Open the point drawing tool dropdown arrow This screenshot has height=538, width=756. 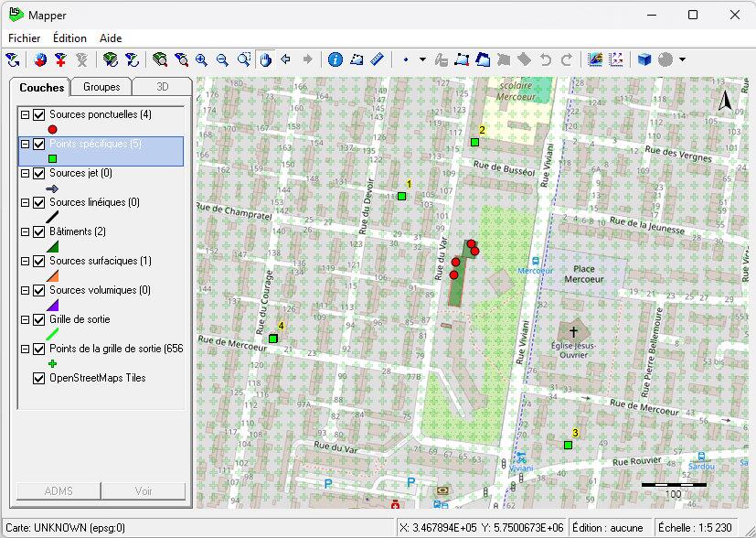422,59
